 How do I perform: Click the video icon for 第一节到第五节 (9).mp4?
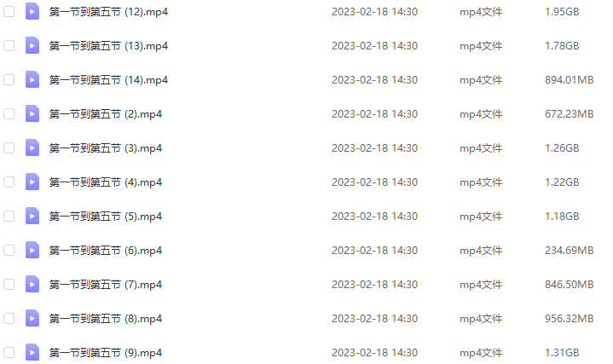pos(32,352)
